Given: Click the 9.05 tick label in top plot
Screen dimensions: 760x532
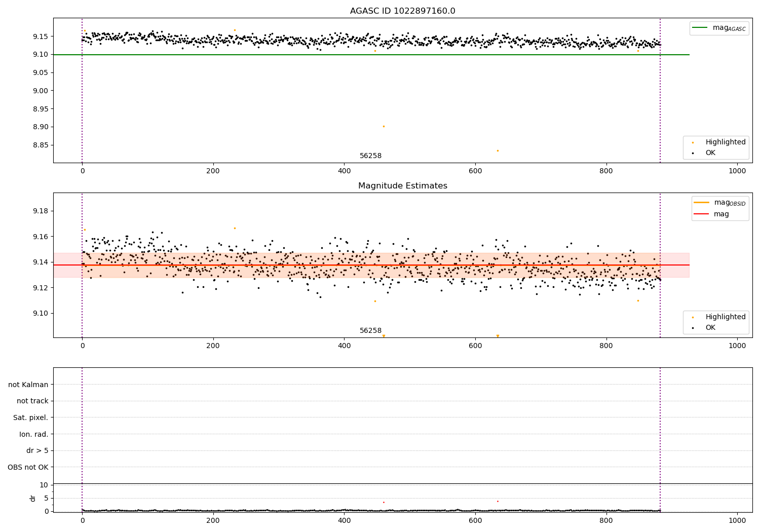Looking at the screenshot, I should pos(41,73).
